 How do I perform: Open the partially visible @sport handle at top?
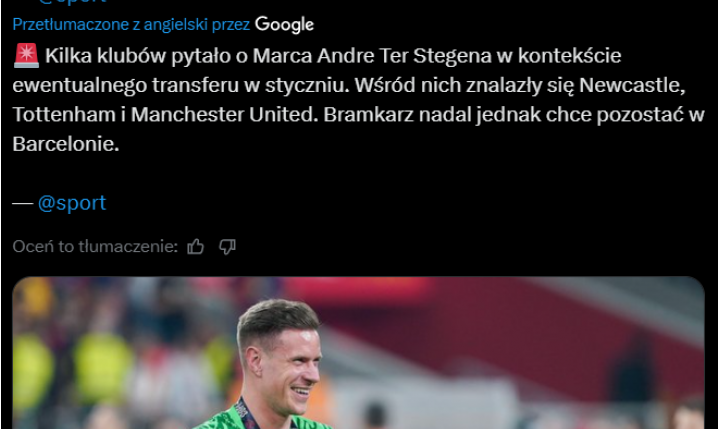(71, 2)
